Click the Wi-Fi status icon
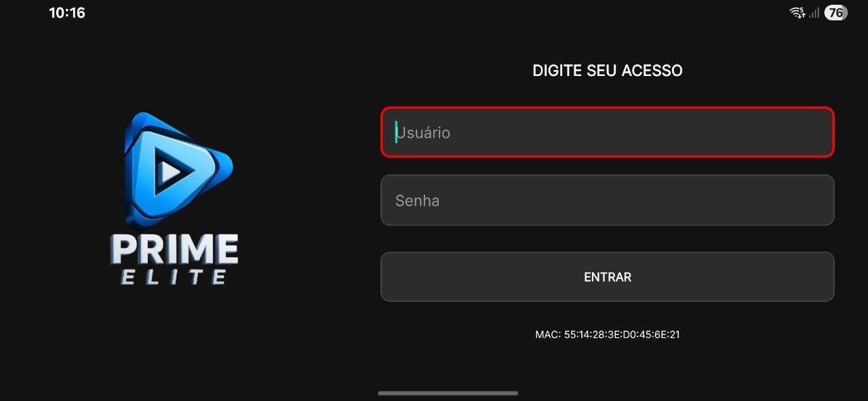 796,12
